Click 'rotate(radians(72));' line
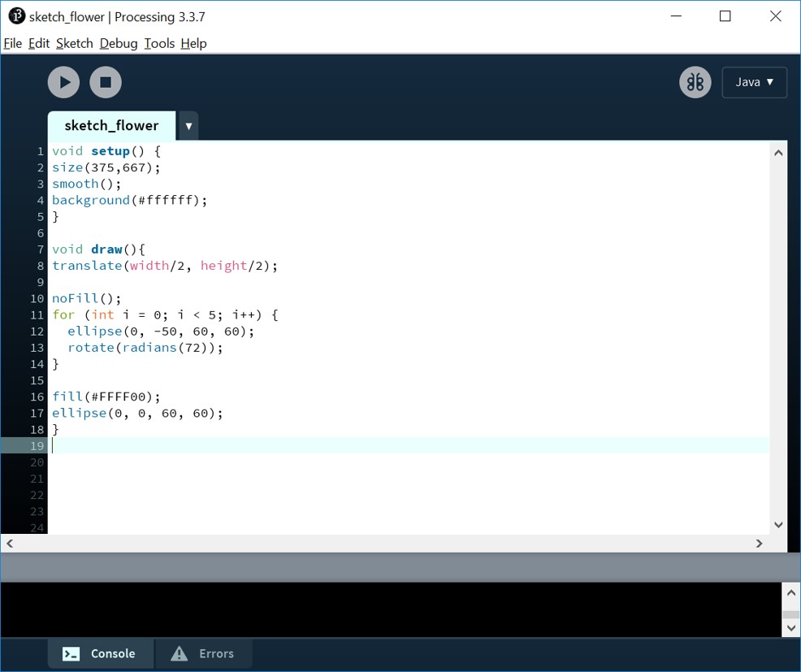This screenshot has height=672, width=801. (145, 348)
